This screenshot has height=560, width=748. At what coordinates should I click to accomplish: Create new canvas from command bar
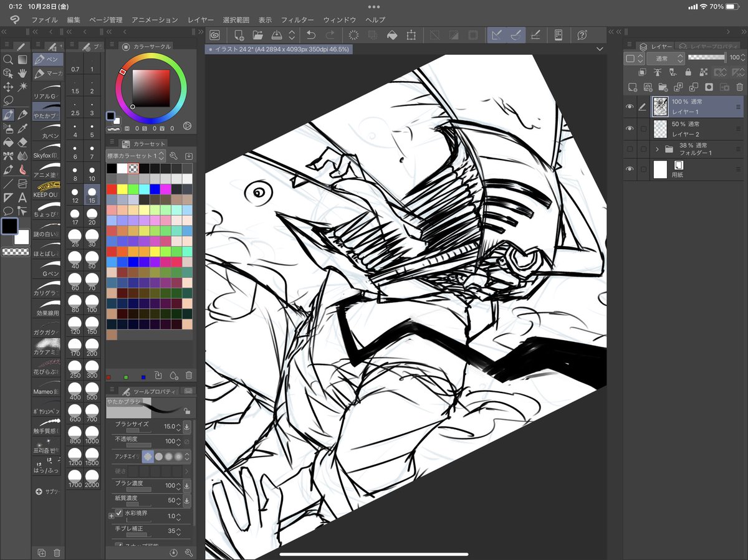click(239, 36)
